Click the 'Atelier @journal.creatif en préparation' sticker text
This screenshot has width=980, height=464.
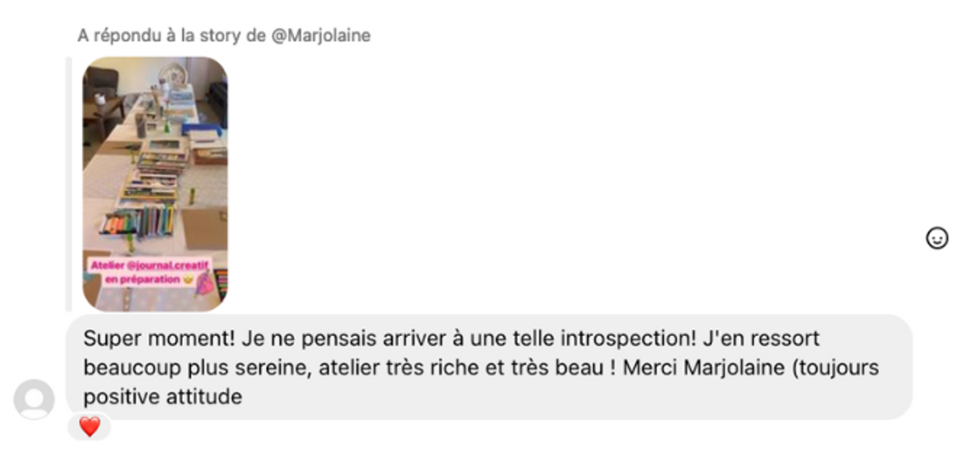(150, 272)
